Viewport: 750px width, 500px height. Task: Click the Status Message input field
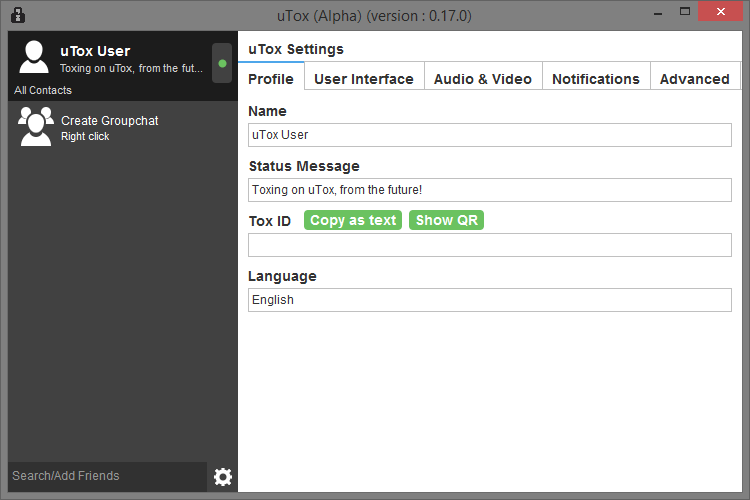click(x=490, y=190)
